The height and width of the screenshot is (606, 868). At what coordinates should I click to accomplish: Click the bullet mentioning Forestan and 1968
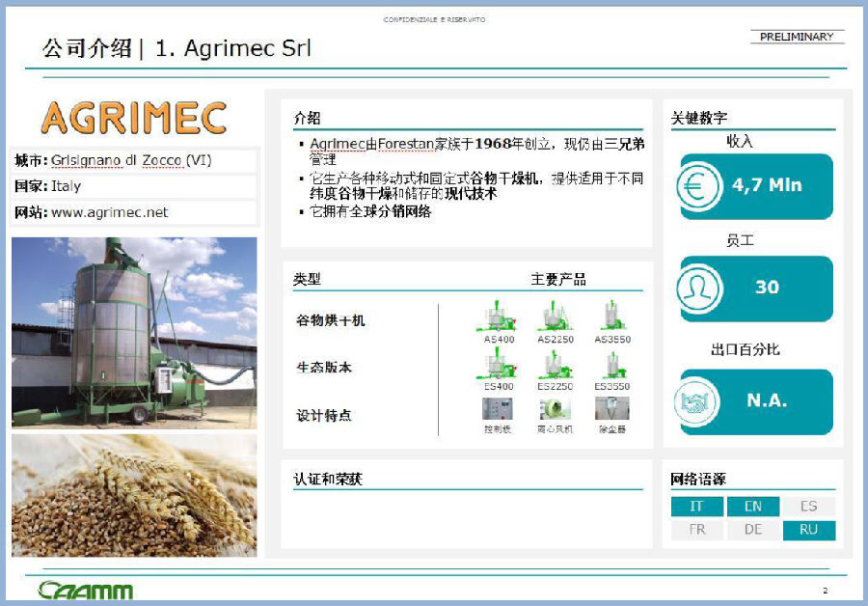[476, 151]
